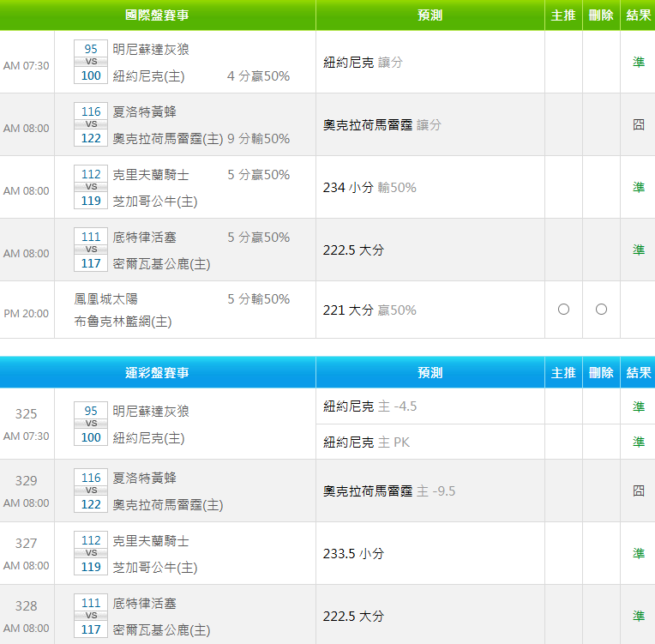Click the 運彩盤賽事 table header
This screenshot has height=644, width=655.
pyautogui.click(x=157, y=373)
